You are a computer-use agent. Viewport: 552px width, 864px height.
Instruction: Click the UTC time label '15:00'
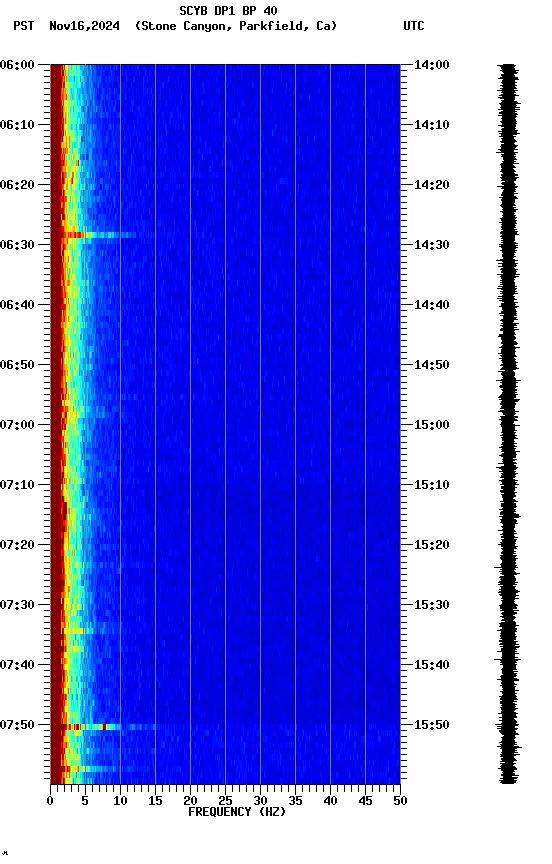click(x=432, y=425)
